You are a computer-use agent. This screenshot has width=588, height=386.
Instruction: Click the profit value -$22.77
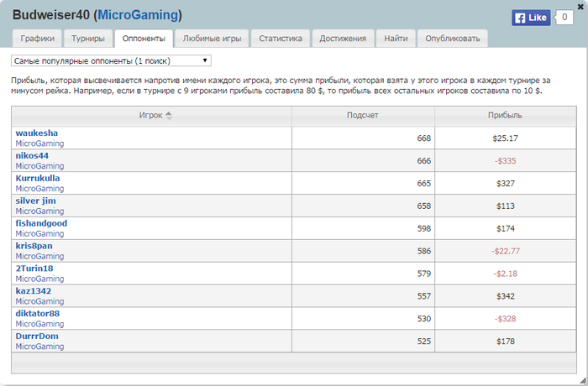click(x=506, y=251)
